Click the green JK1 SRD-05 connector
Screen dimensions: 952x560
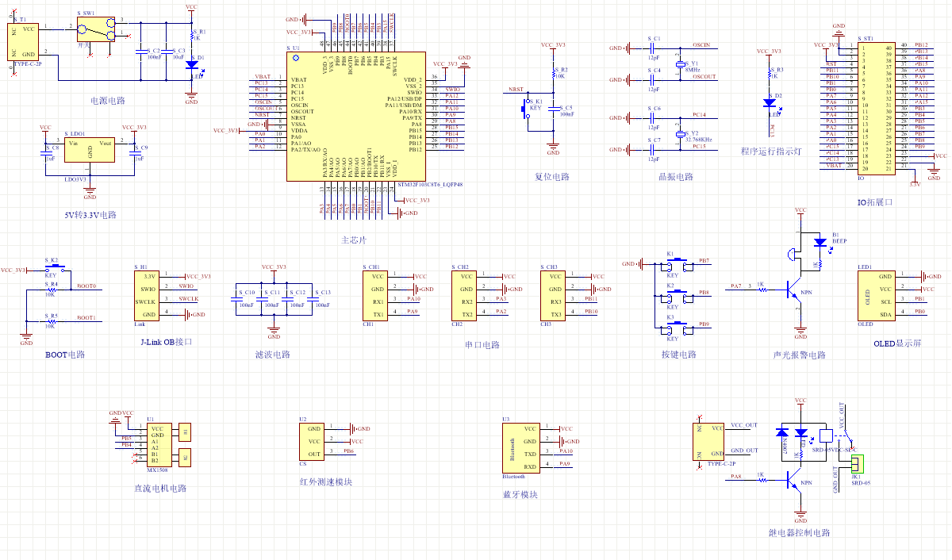tap(857, 463)
